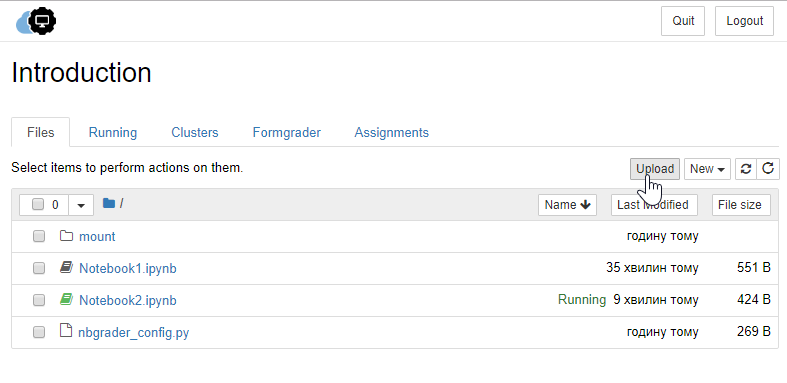Click the green Notebook2.ipynb running icon
The image size is (787, 383).
[66, 300]
